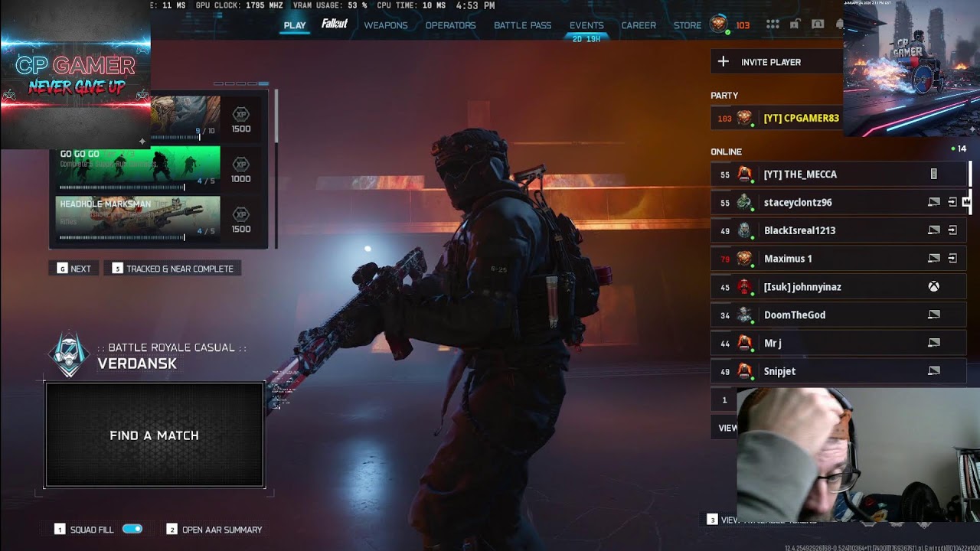
Task: Open the Play tab
Action: pos(295,25)
